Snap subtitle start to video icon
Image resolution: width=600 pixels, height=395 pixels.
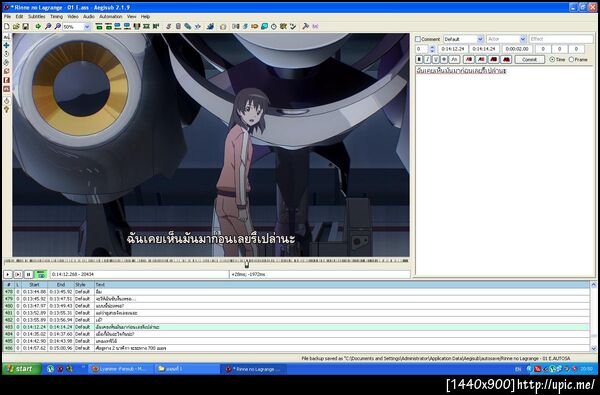(117, 26)
